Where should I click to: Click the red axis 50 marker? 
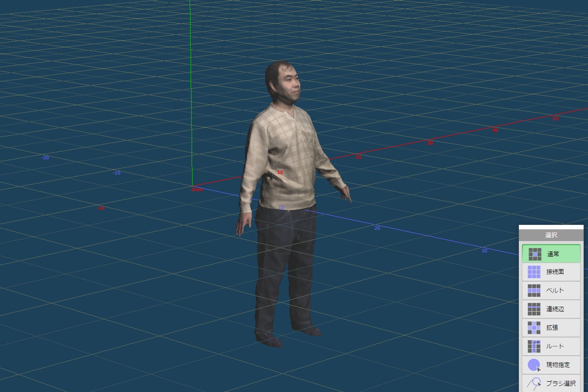555,119
